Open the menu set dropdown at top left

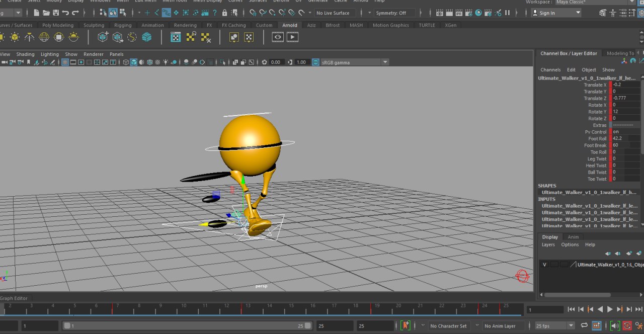(x=11, y=13)
